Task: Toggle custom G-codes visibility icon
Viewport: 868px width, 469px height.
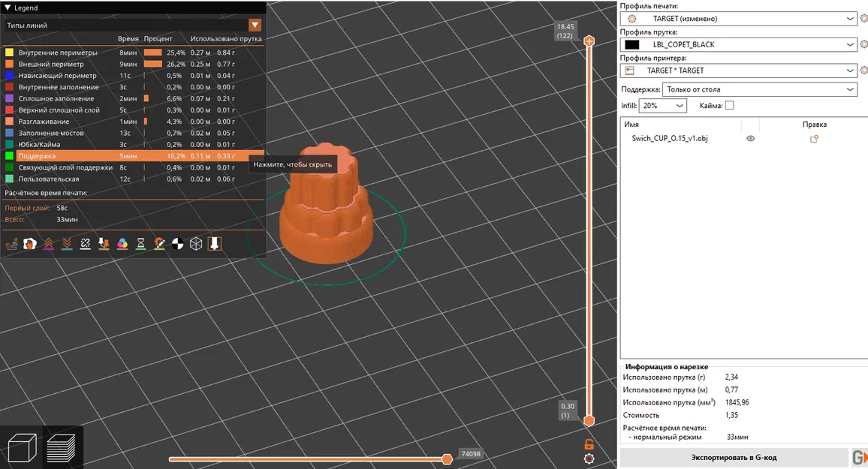Action: pos(159,244)
